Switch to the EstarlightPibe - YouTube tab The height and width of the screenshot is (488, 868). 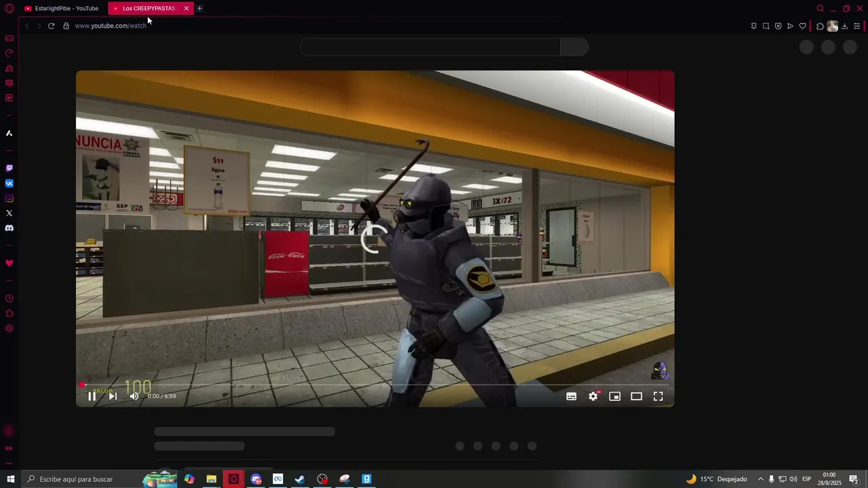[x=62, y=8]
